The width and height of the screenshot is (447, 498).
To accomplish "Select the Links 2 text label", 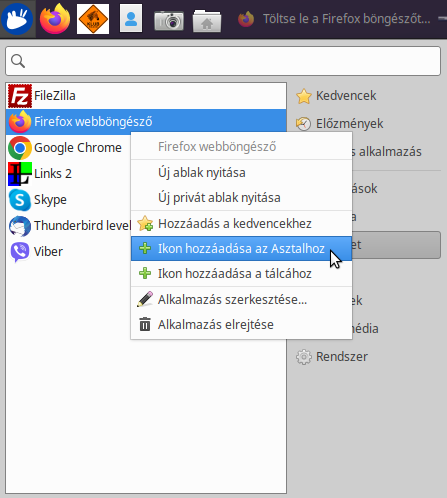I will pos(53,174).
